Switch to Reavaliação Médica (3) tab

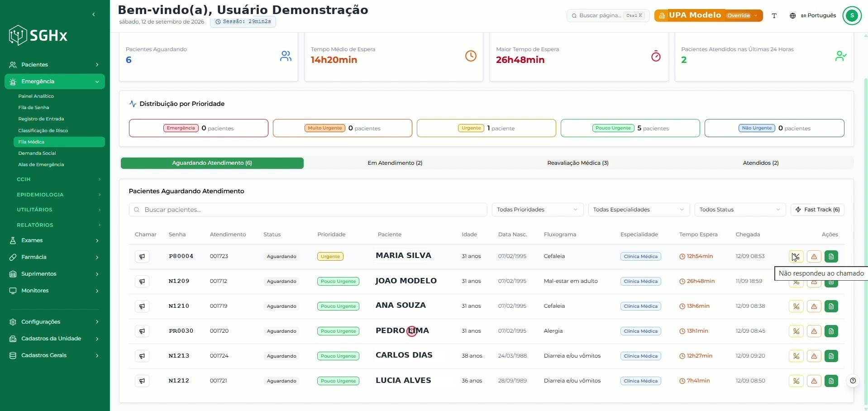(x=578, y=163)
